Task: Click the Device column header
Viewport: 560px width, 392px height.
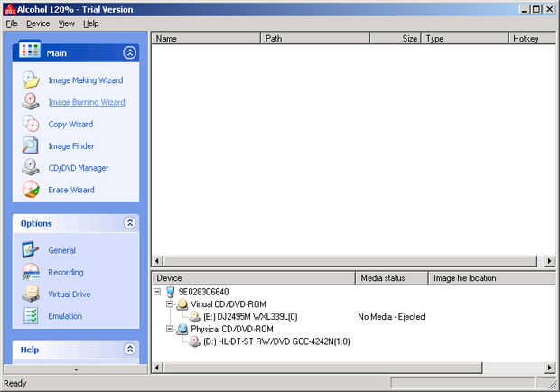Action: (x=254, y=278)
